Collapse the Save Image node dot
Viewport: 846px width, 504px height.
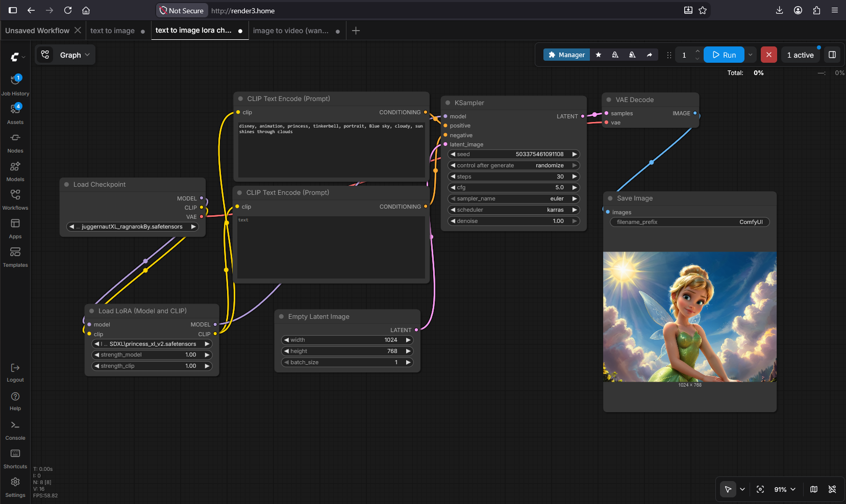[610, 198]
